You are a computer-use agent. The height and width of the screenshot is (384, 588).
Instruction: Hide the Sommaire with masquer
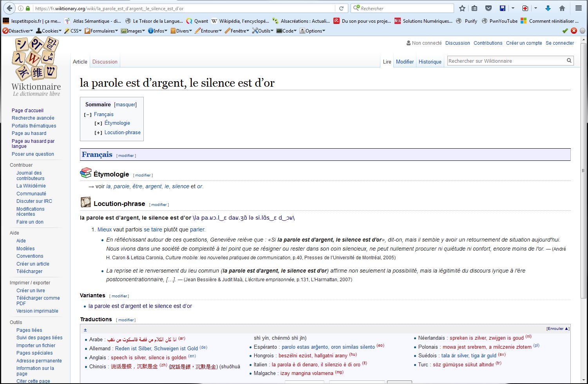point(125,105)
